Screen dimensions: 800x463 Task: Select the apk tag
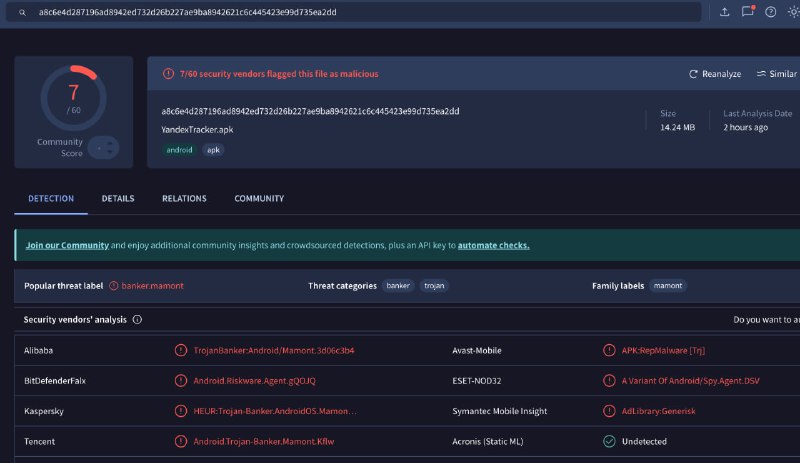213,150
